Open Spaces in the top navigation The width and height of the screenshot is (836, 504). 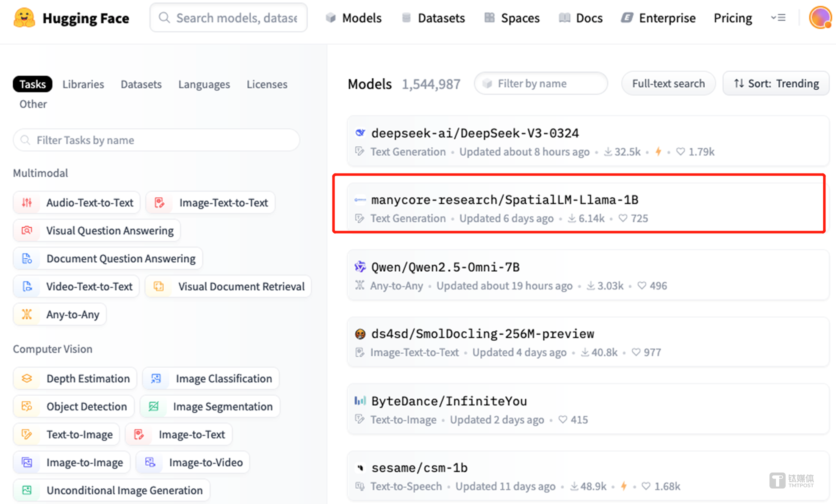point(512,18)
